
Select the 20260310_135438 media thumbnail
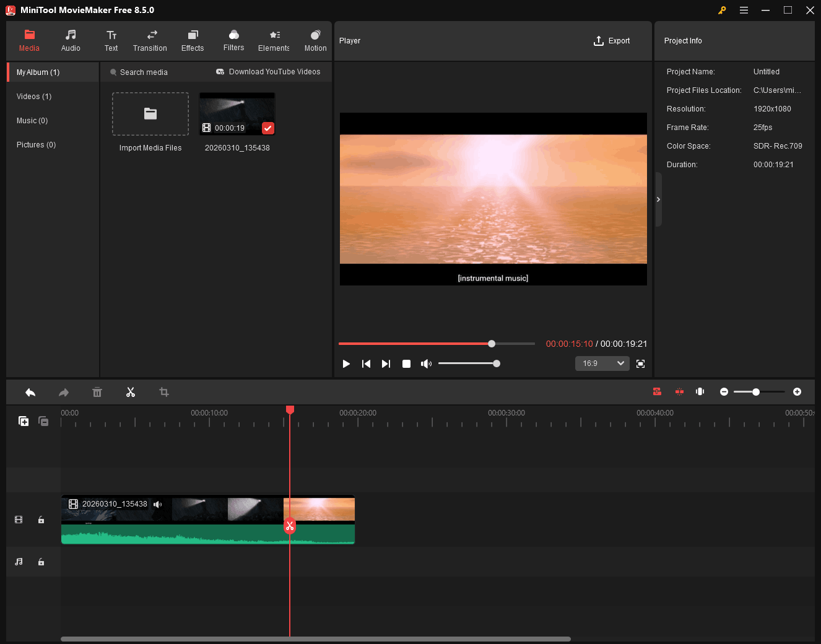237,113
